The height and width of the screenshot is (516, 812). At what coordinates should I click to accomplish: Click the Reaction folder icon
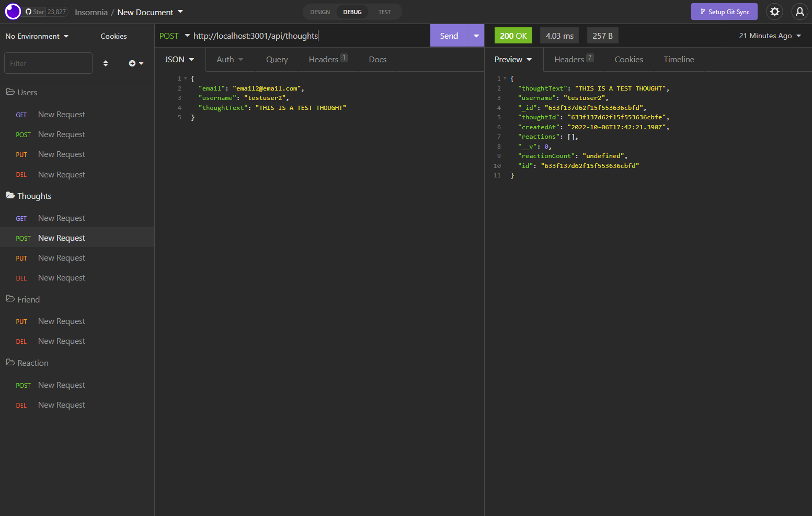(10, 362)
